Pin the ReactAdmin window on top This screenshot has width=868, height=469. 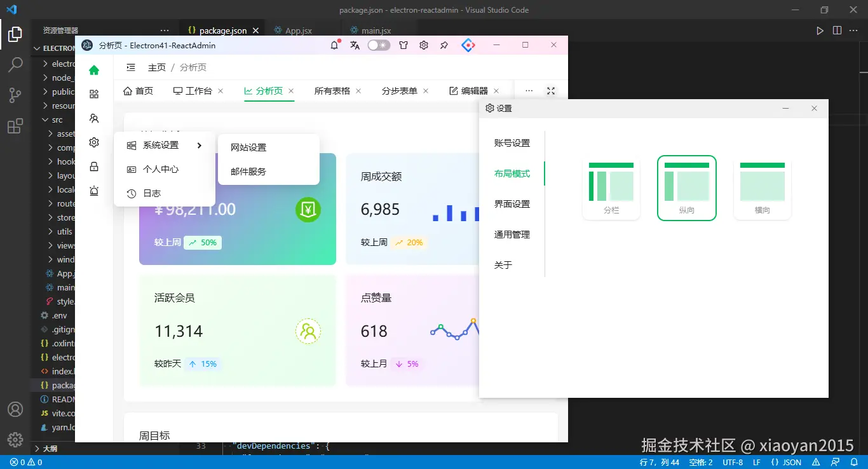pos(444,45)
